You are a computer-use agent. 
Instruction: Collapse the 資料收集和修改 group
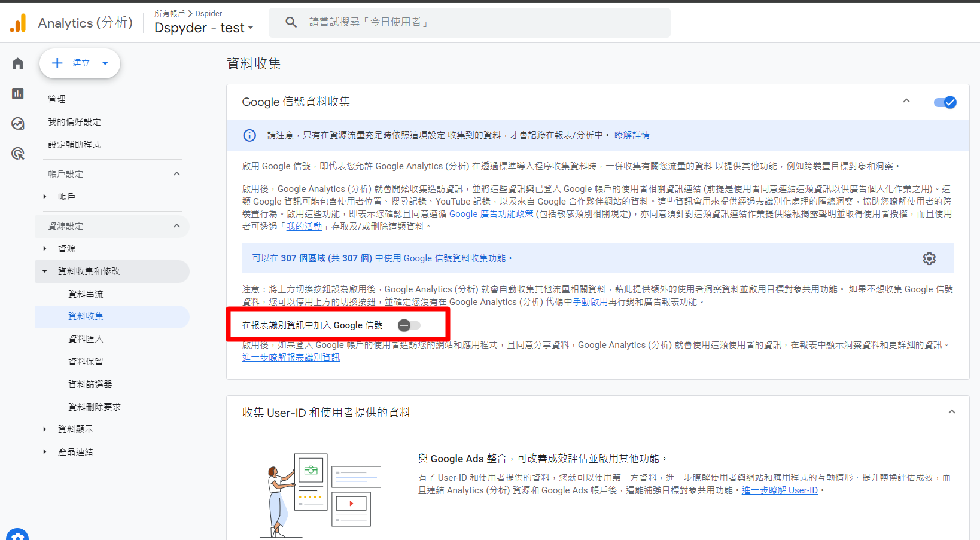[x=45, y=271]
